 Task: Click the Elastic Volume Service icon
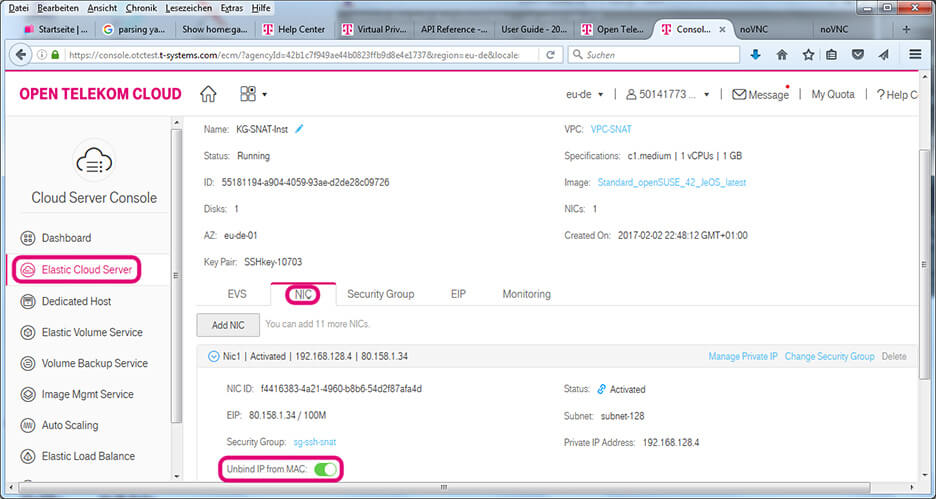pyautogui.click(x=27, y=332)
